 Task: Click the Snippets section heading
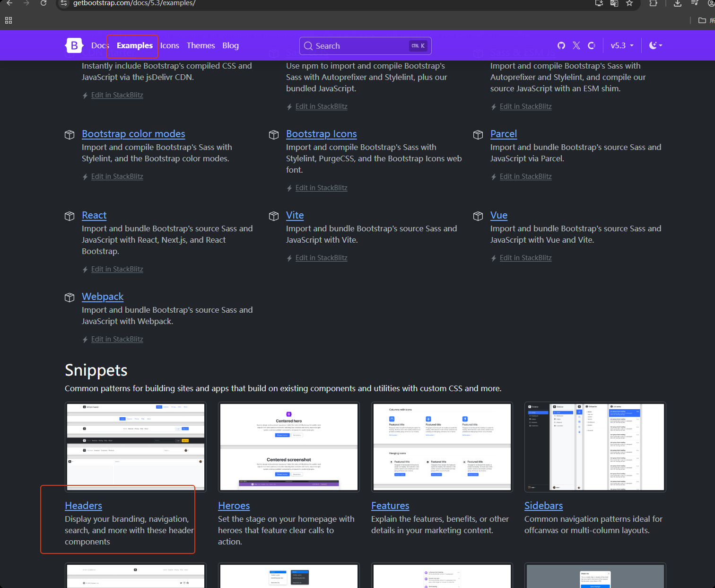click(x=96, y=370)
